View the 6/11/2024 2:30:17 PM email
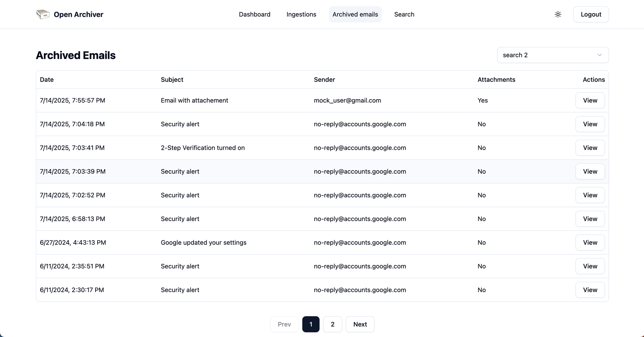This screenshot has height=337, width=644. point(590,290)
